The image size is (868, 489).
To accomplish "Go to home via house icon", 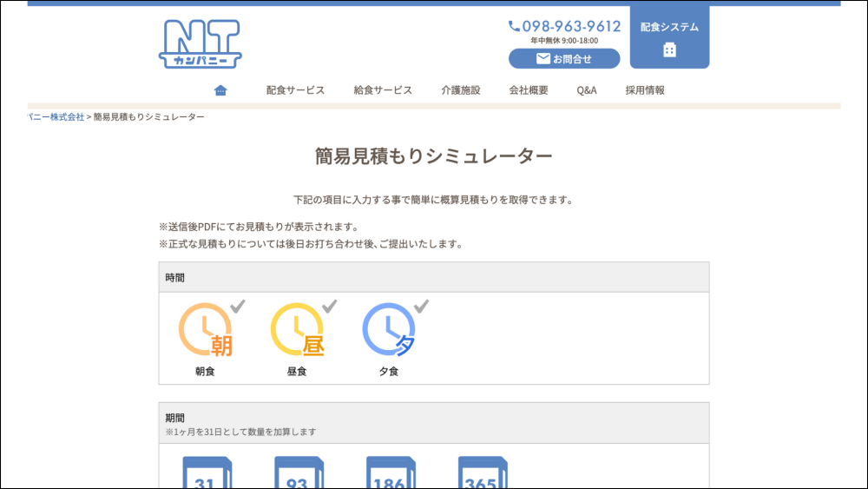I will 220,90.
